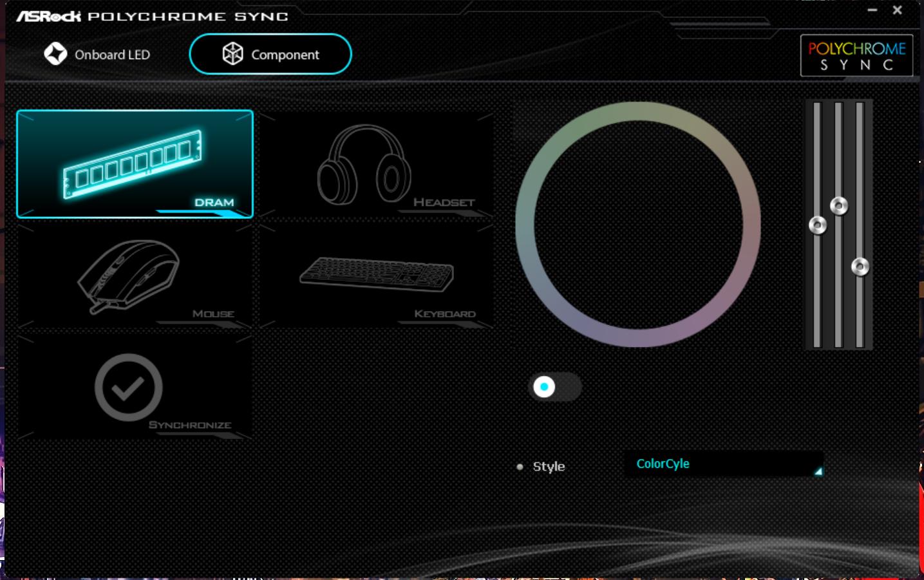The image size is (924, 580).
Task: Click the Polychrome Sync logo badge
Action: coord(856,56)
